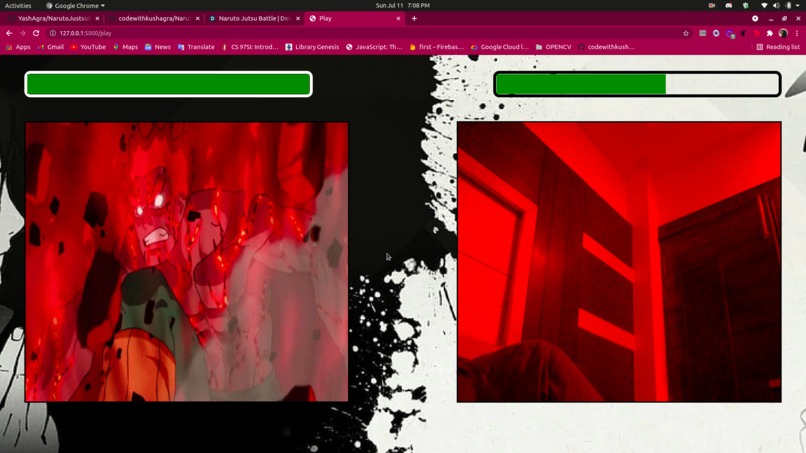
Task: Open Chrome's three-dot menu
Action: tap(797, 33)
